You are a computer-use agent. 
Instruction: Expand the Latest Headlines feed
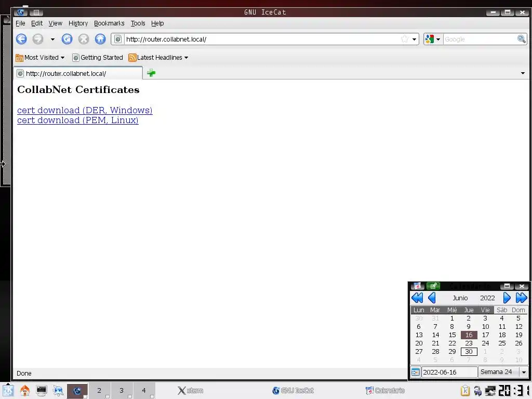coord(158,58)
